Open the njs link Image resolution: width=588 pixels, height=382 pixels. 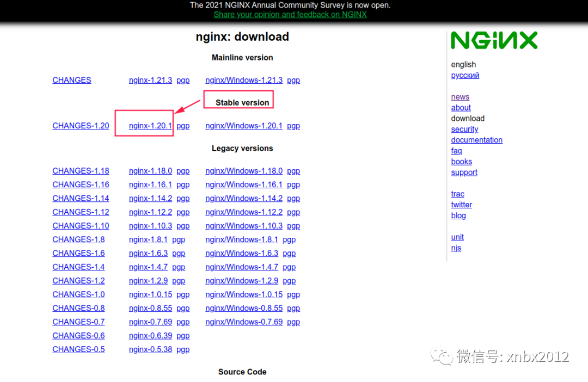pos(456,248)
